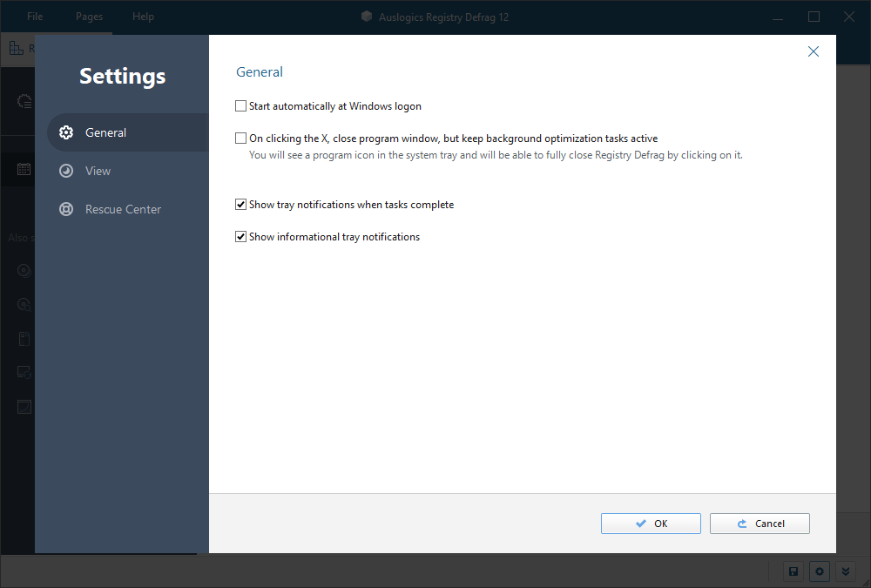The width and height of the screenshot is (871, 588).
Task: Click the double chevron down icon
Action: (x=846, y=571)
